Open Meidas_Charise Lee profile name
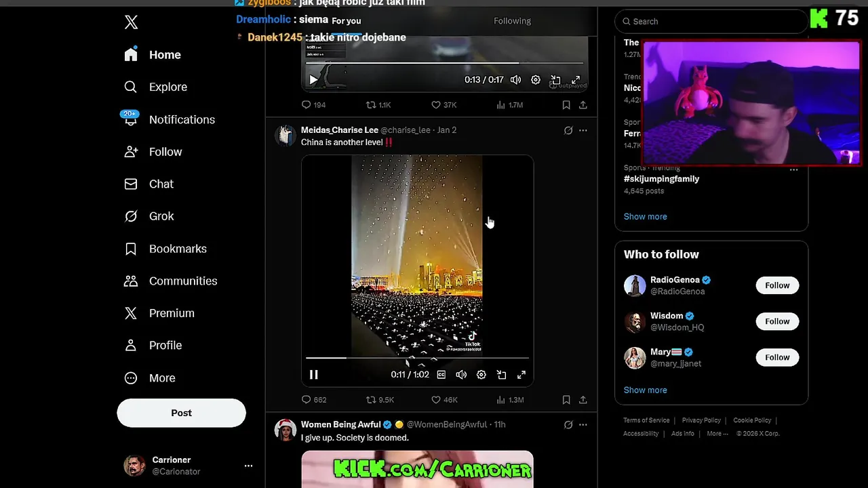Image resolution: width=868 pixels, height=488 pixels. (x=339, y=130)
